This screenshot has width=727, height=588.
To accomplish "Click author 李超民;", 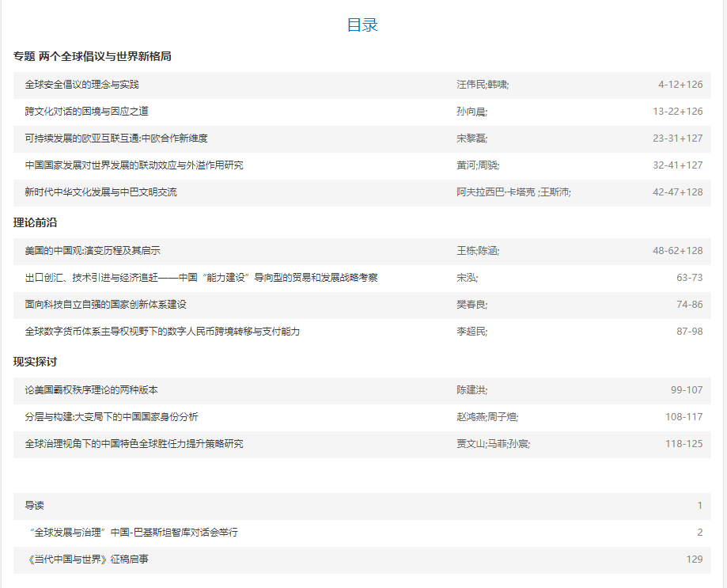I will pyautogui.click(x=472, y=332).
